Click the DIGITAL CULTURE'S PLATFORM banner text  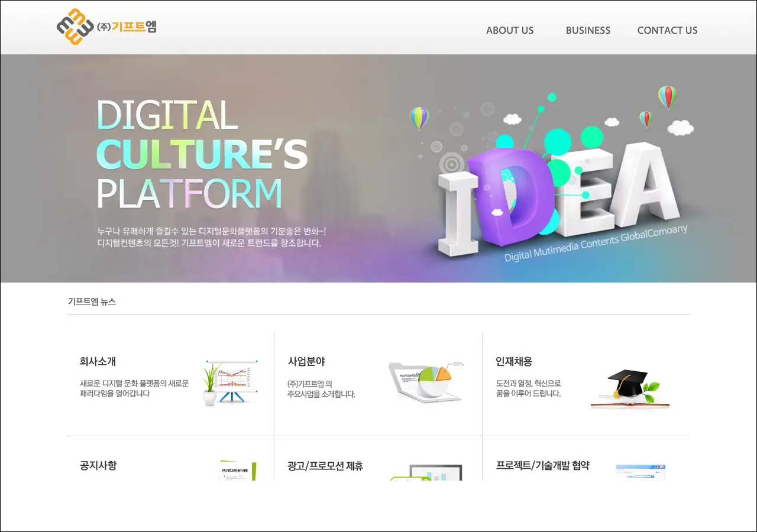click(x=201, y=154)
